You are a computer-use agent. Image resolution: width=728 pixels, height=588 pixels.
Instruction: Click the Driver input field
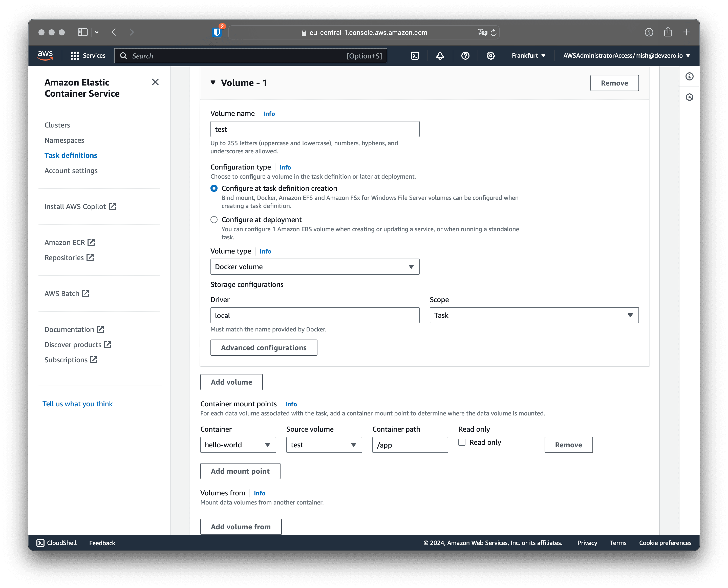(315, 315)
